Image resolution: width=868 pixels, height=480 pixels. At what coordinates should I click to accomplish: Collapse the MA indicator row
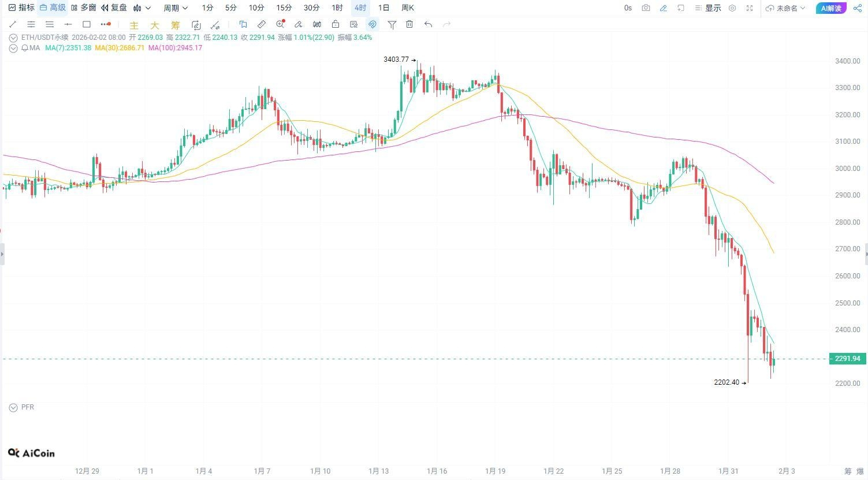click(13, 48)
